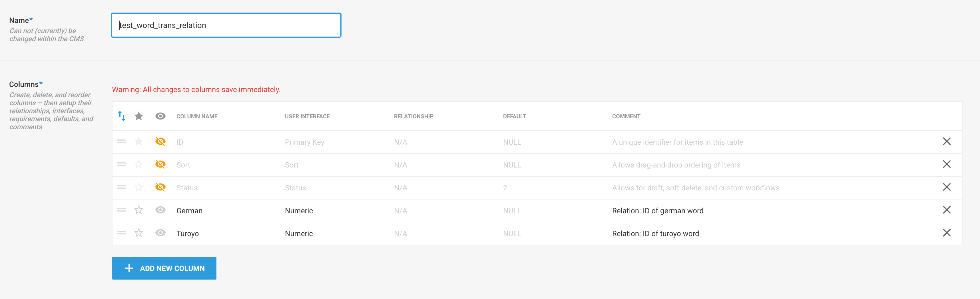Star the Status column
The image size is (980, 299).
139,187
